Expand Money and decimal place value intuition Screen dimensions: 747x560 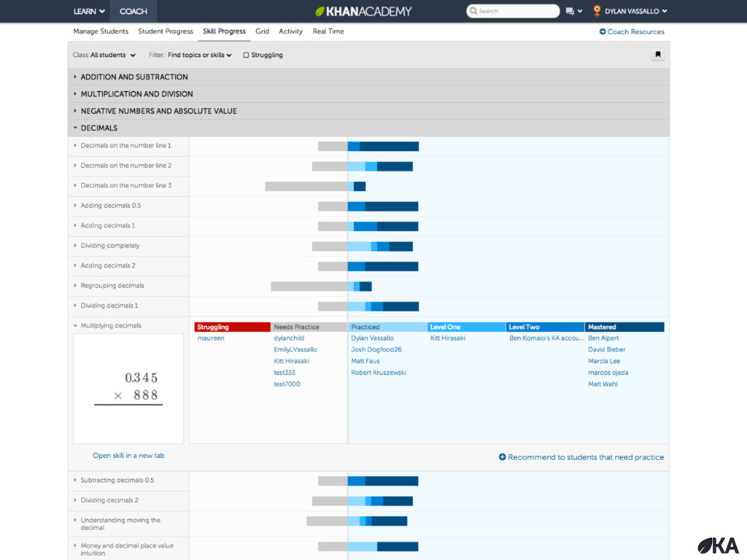128,549
